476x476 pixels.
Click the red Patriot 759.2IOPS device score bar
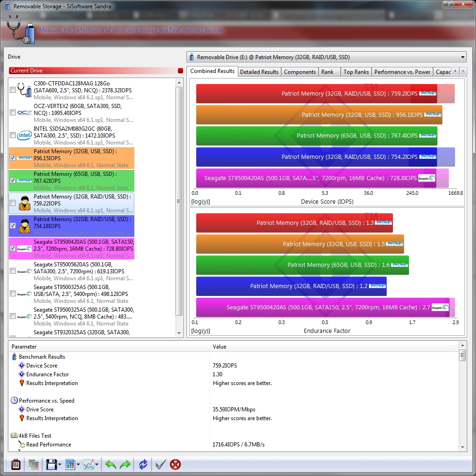(316, 94)
